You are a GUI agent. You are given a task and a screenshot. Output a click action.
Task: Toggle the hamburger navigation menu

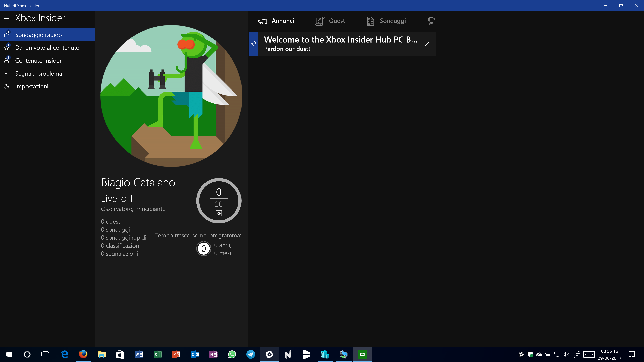pyautogui.click(x=7, y=17)
